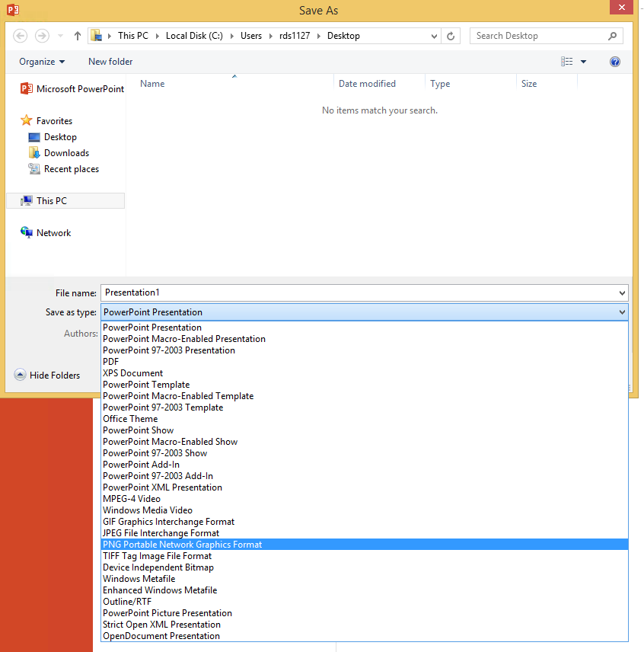The width and height of the screenshot is (644, 652).
Task: Open the Organize dropdown menu
Action: click(42, 62)
